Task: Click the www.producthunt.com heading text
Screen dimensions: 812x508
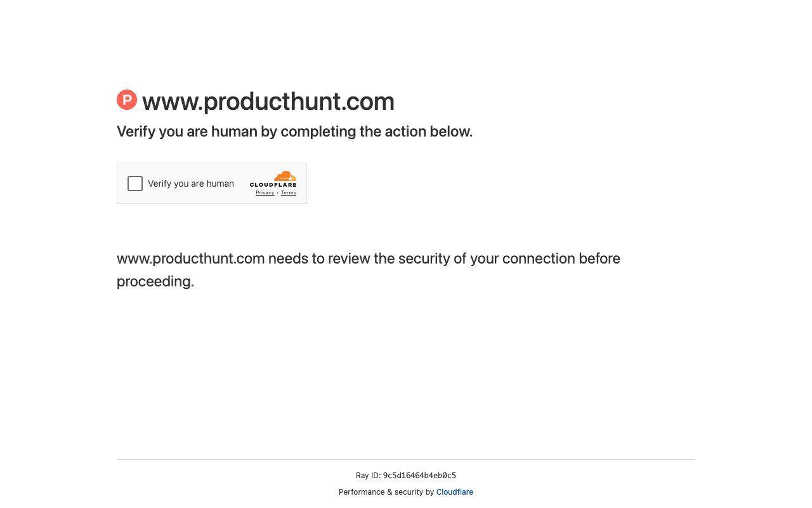Action: (x=268, y=101)
